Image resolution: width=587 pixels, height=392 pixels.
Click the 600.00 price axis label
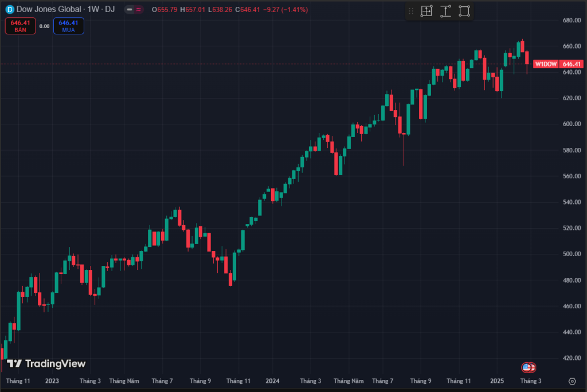tap(572, 124)
